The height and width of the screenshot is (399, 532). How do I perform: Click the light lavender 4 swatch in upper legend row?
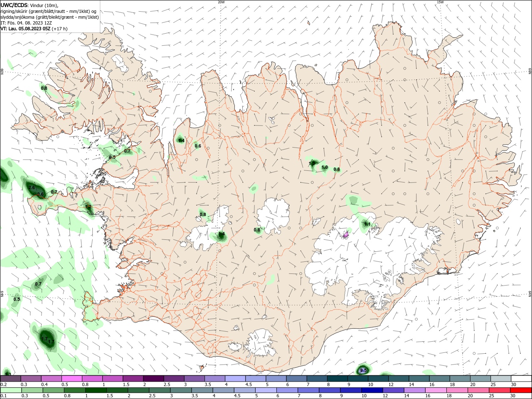pos(235,378)
